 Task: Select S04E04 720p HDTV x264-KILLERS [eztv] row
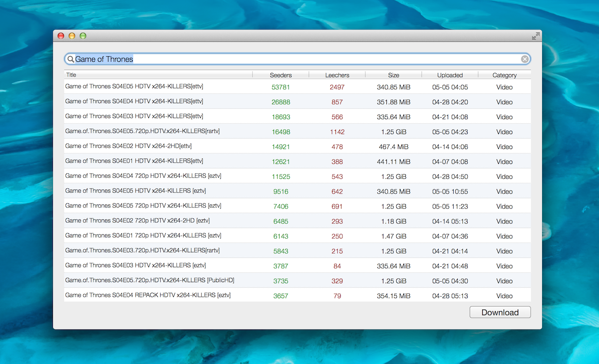[298, 177]
